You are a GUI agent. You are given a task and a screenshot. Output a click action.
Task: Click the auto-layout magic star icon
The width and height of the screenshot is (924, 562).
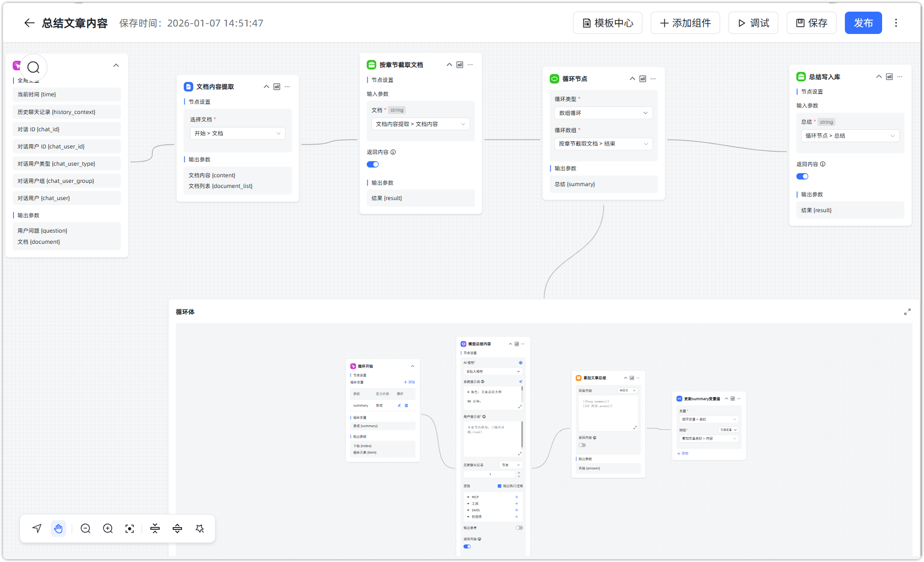[x=200, y=529]
